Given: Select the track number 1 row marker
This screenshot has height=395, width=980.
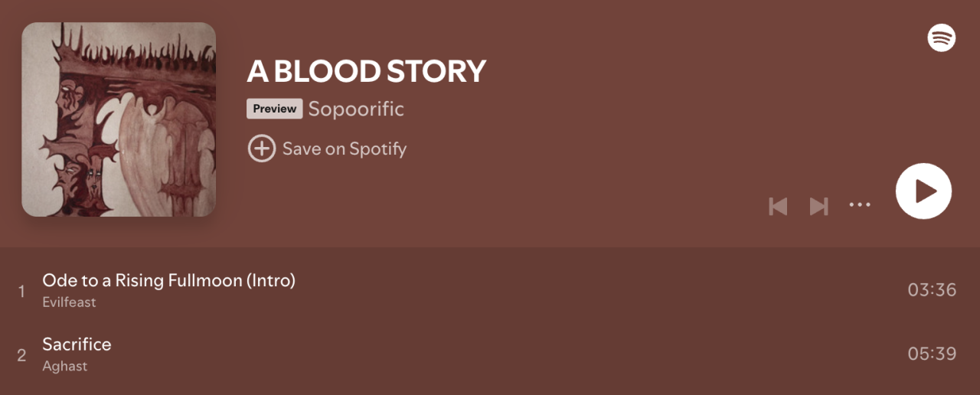Looking at the screenshot, I should (21, 291).
